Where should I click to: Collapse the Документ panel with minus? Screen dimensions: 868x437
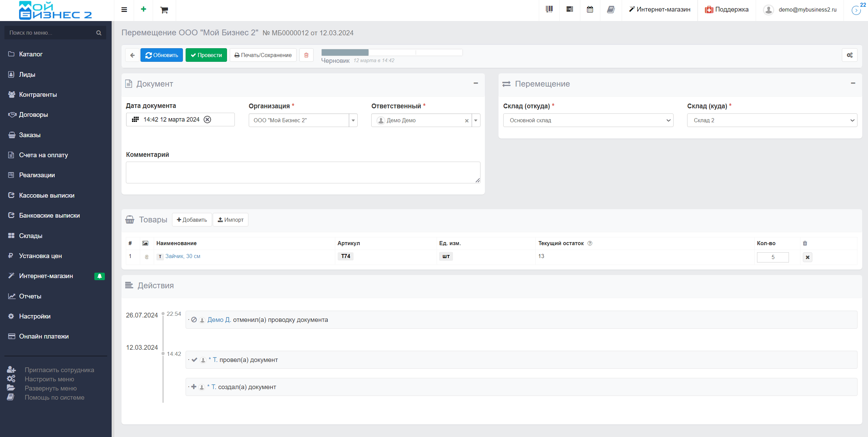tap(476, 83)
